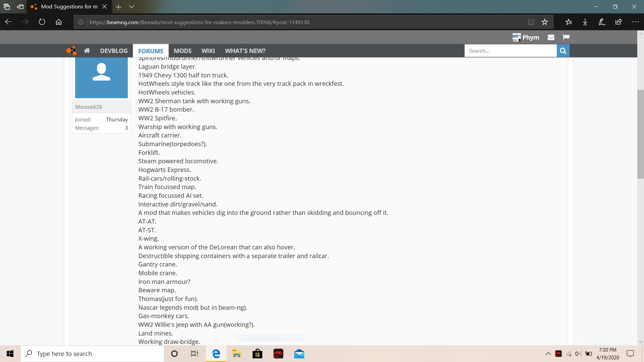This screenshot has height=362, width=644.
Task: Open the inbox envelope icon
Action: pos(551,37)
